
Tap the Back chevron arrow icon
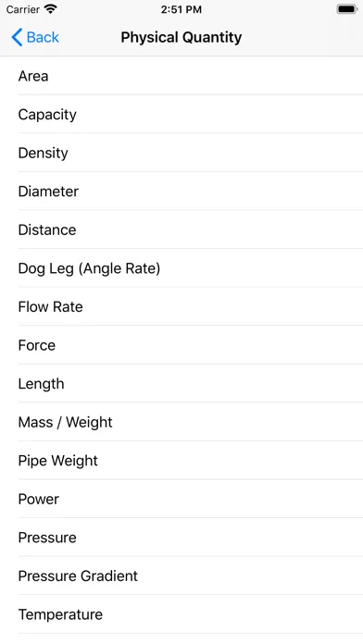coord(17,37)
